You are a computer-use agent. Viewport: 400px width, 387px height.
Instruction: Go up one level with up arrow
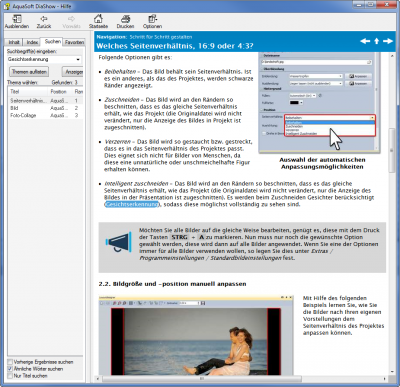coord(377,41)
